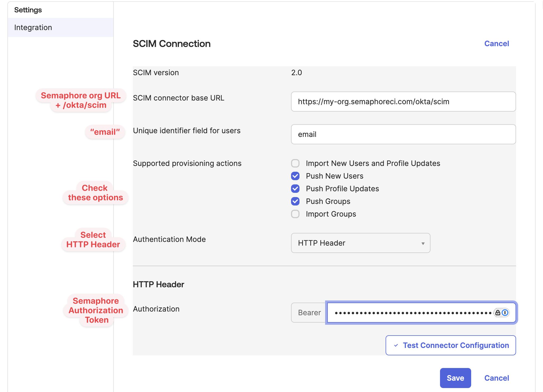Toggle Push Profile Updates checkbox
Viewport: 543px width, 392px height.
click(295, 189)
